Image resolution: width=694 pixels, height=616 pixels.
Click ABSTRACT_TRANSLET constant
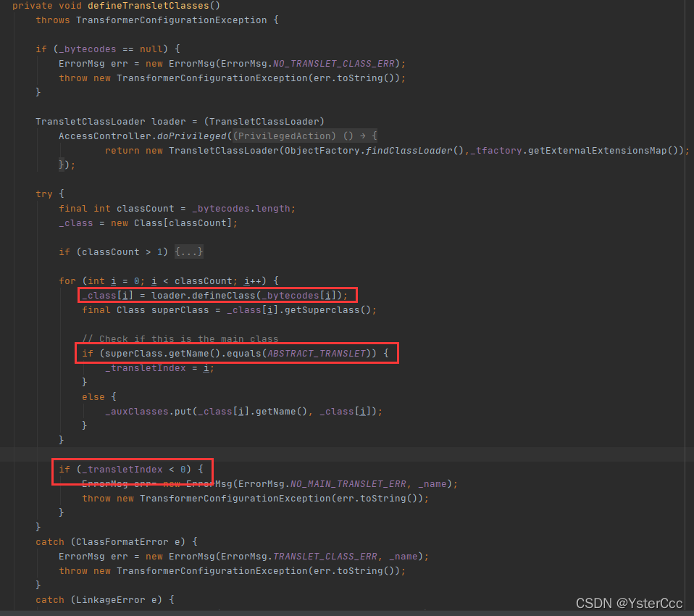point(317,354)
